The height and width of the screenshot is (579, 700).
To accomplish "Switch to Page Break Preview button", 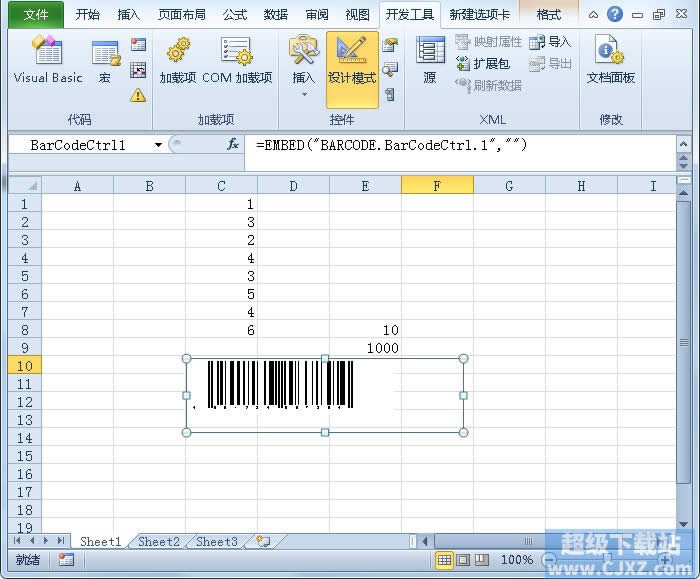I will (x=481, y=560).
